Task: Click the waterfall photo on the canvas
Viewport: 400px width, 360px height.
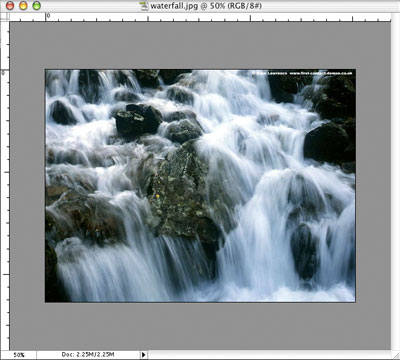Action: click(x=200, y=186)
